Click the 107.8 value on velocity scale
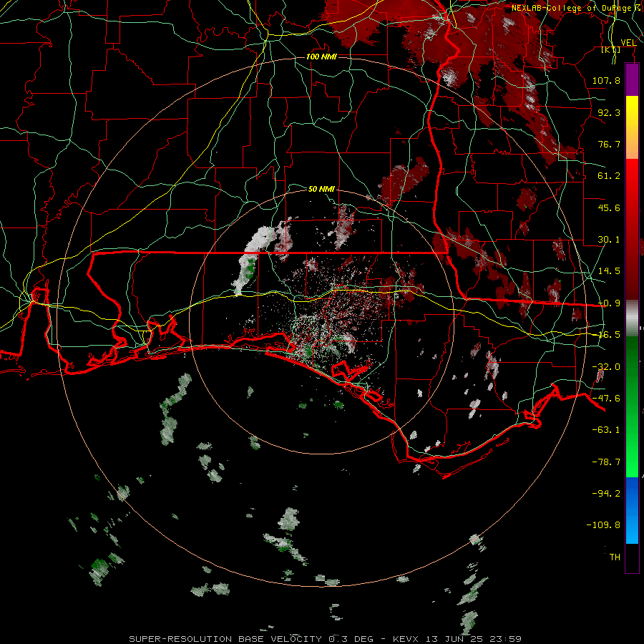The image size is (644, 644). tap(606, 80)
